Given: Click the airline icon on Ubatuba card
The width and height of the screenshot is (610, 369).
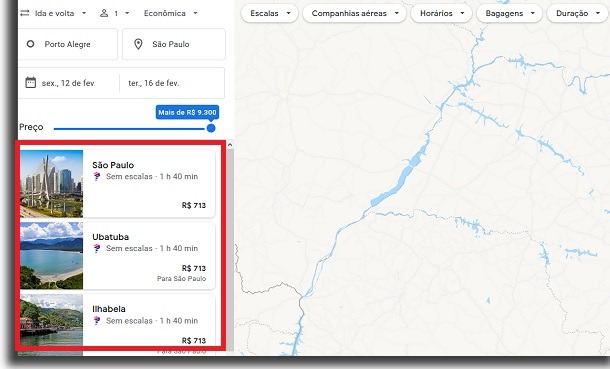Looking at the screenshot, I should click(x=97, y=248).
